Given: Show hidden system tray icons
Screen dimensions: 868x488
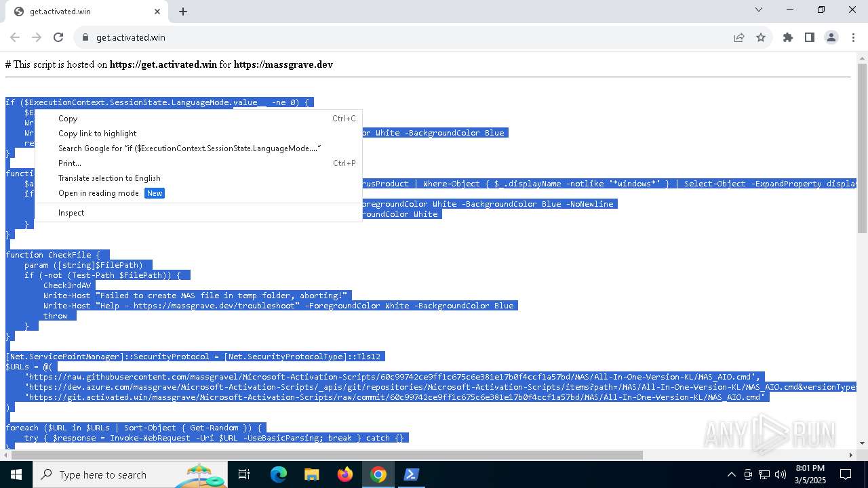Looking at the screenshot, I should [731, 474].
